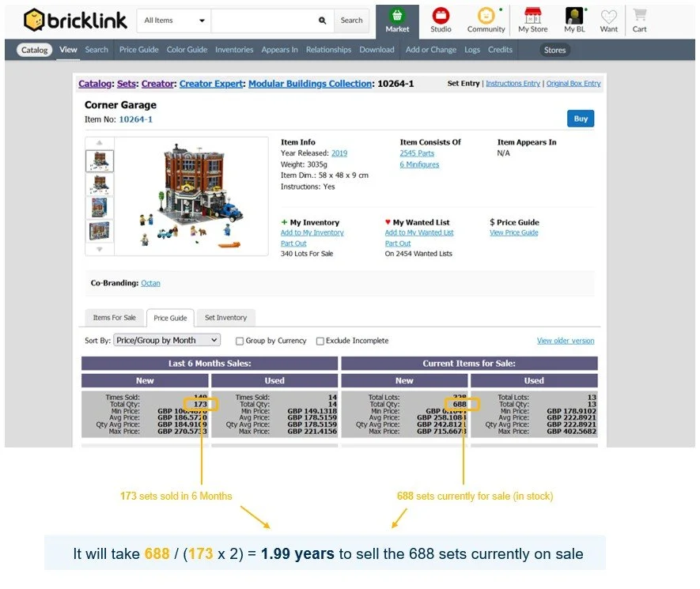
Task: Open the Instructions Entry link
Action: coord(513,84)
